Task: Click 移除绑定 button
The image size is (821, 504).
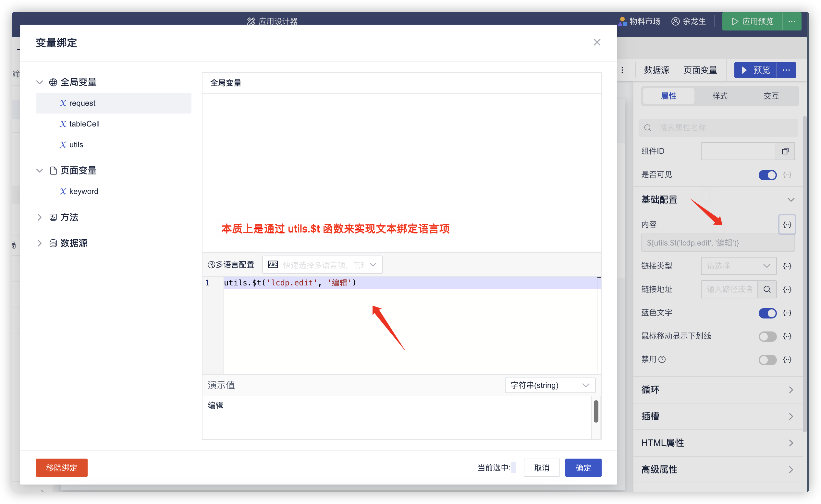Action: [x=61, y=468]
